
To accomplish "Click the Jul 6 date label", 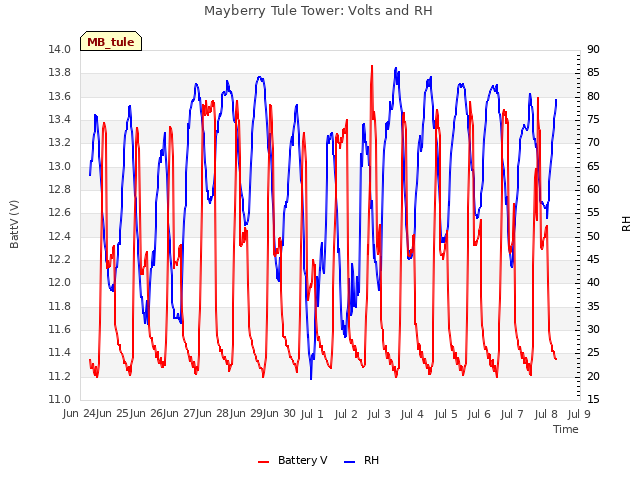I will (479, 414).
